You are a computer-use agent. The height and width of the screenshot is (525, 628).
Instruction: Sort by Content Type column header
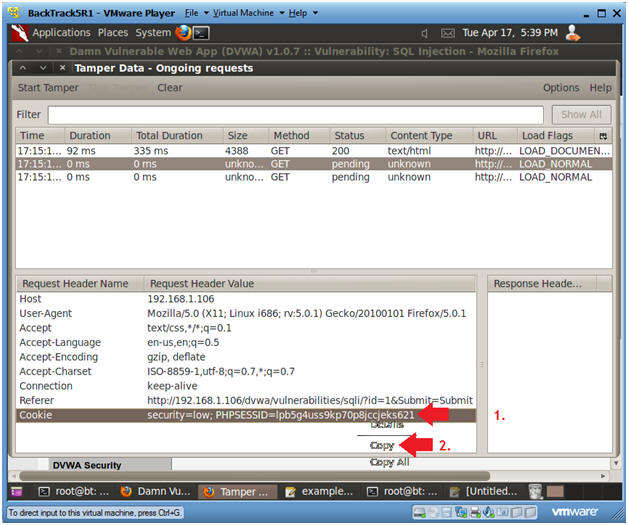[x=429, y=136]
